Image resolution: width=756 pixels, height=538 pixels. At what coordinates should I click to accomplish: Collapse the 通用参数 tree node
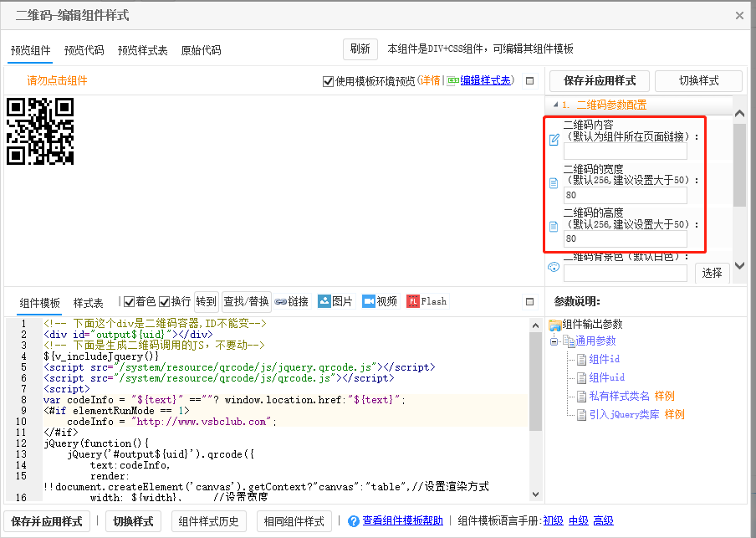point(554,341)
